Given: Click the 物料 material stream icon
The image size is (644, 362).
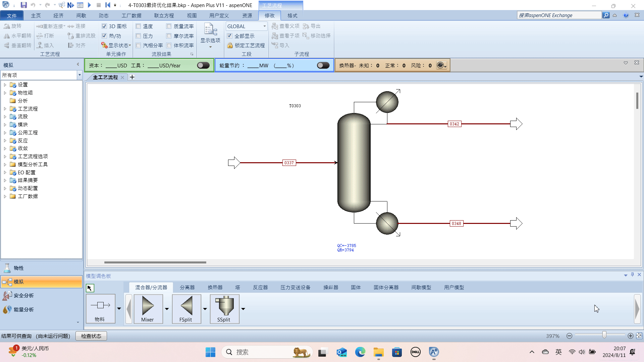Looking at the screenshot, I should pyautogui.click(x=100, y=305).
